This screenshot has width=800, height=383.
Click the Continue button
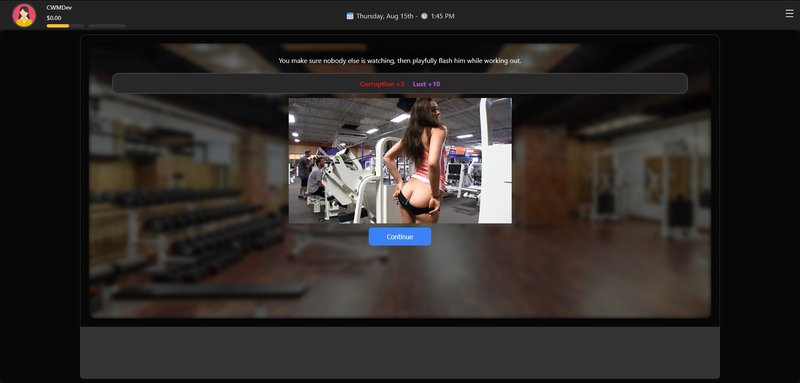point(400,237)
